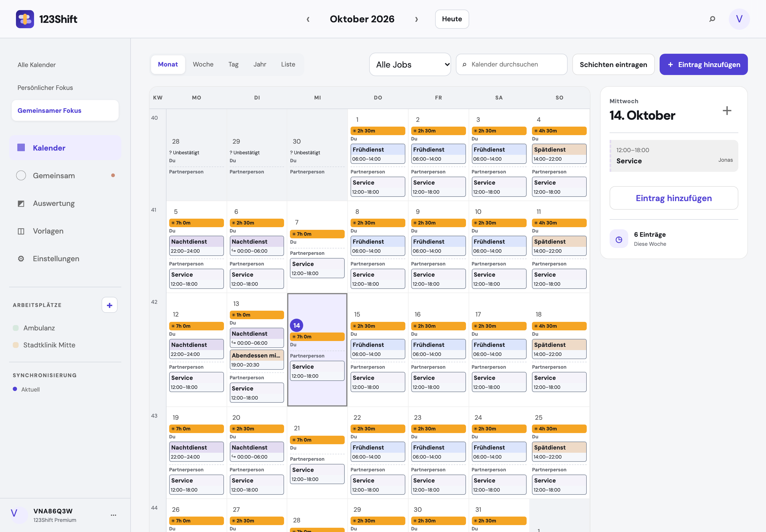
Task: Open Gemeinsam section in sidebar
Action: [65, 175]
